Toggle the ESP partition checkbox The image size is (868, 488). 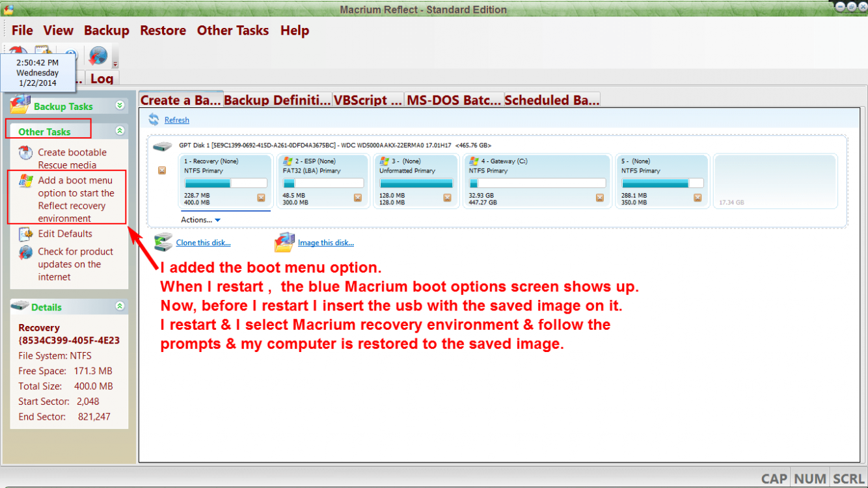[358, 198]
